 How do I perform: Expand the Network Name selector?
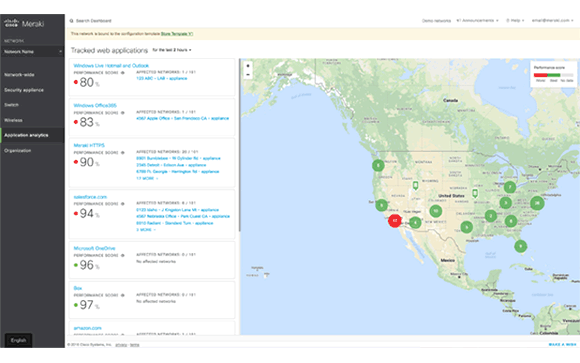point(32,51)
